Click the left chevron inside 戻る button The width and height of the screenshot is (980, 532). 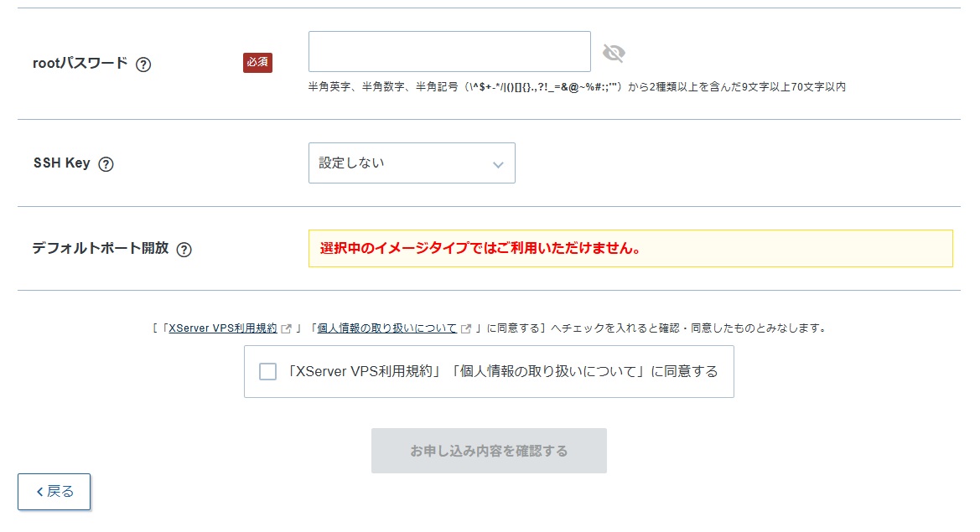[x=41, y=492]
